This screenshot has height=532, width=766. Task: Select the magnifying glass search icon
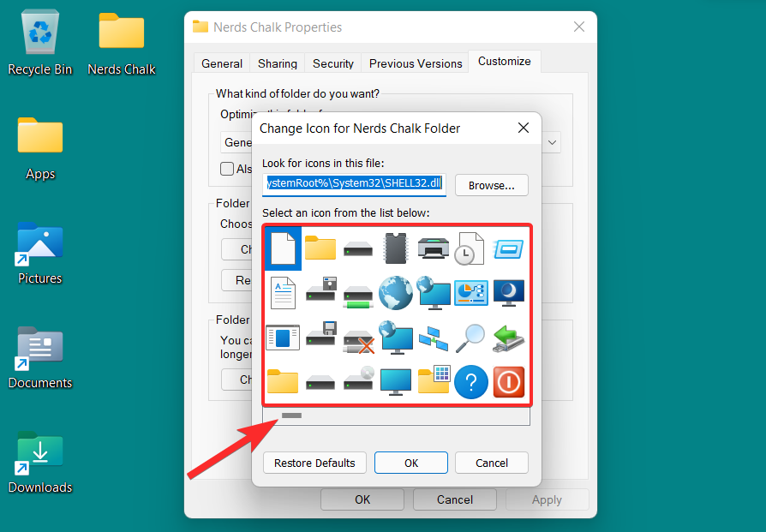pyautogui.click(x=470, y=337)
